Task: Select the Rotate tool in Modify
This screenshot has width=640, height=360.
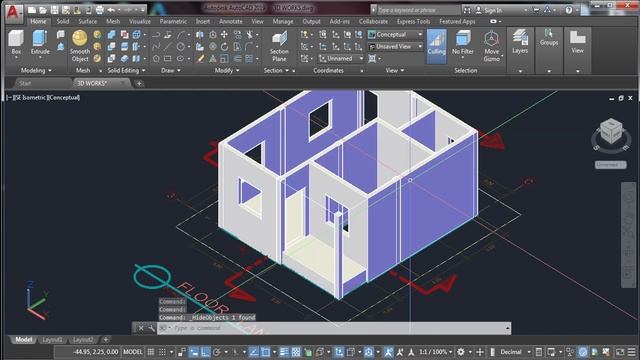Action: 224,47
